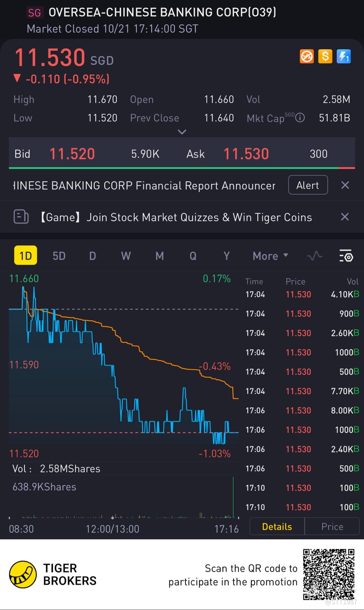Select the trade with volume 900
The image size is (364, 610).
click(302, 313)
